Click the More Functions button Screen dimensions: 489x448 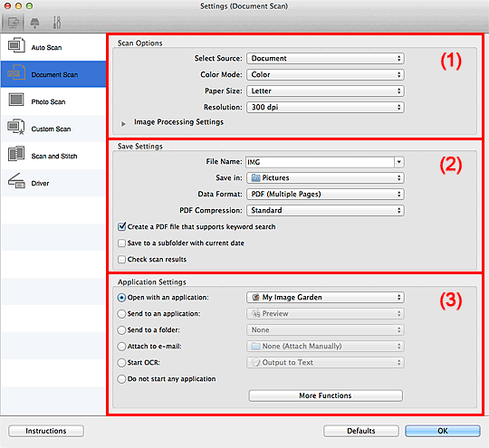coord(325,396)
